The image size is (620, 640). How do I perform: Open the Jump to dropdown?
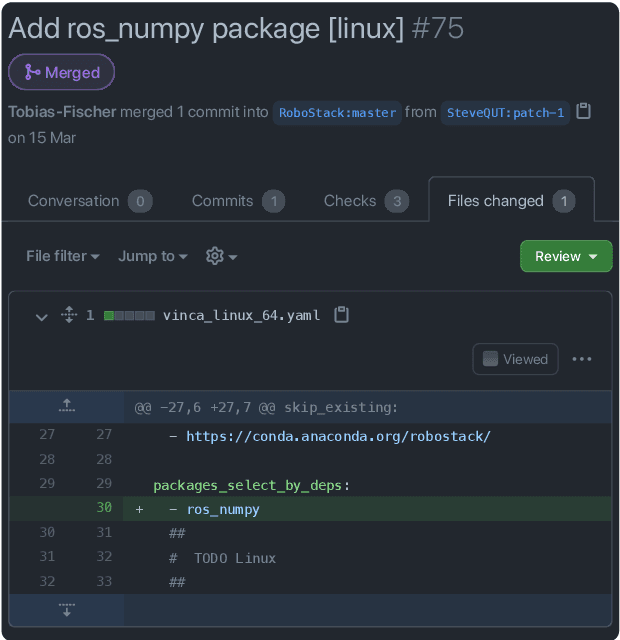(152, 256)
